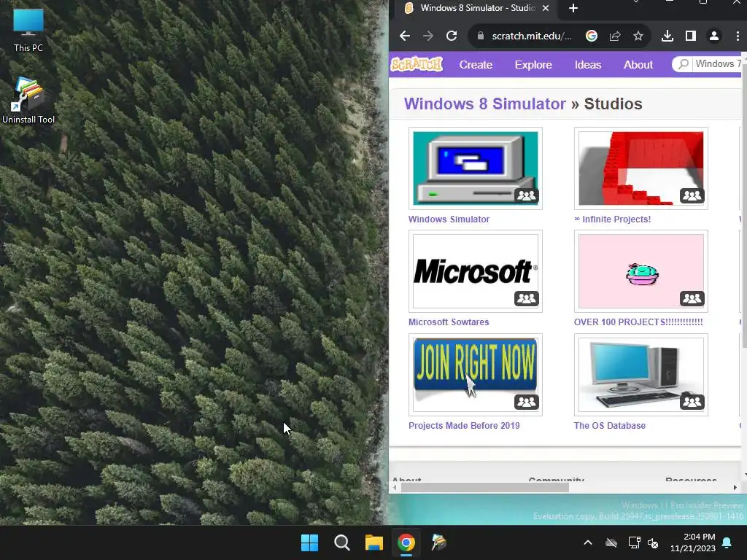Reload the Scratch page
Screen dimensions: 747x560
pos(451,36)
